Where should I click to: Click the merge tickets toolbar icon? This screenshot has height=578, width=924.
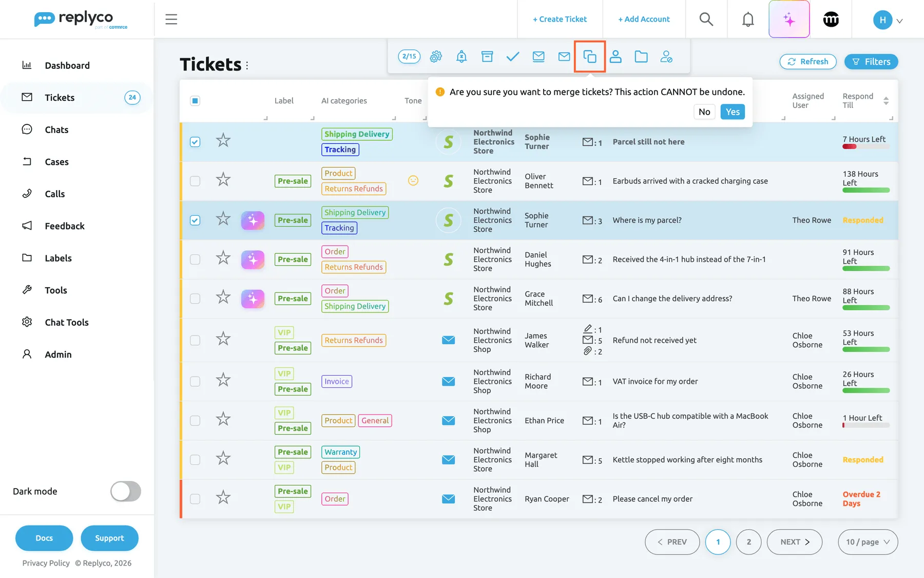[590, 57]
